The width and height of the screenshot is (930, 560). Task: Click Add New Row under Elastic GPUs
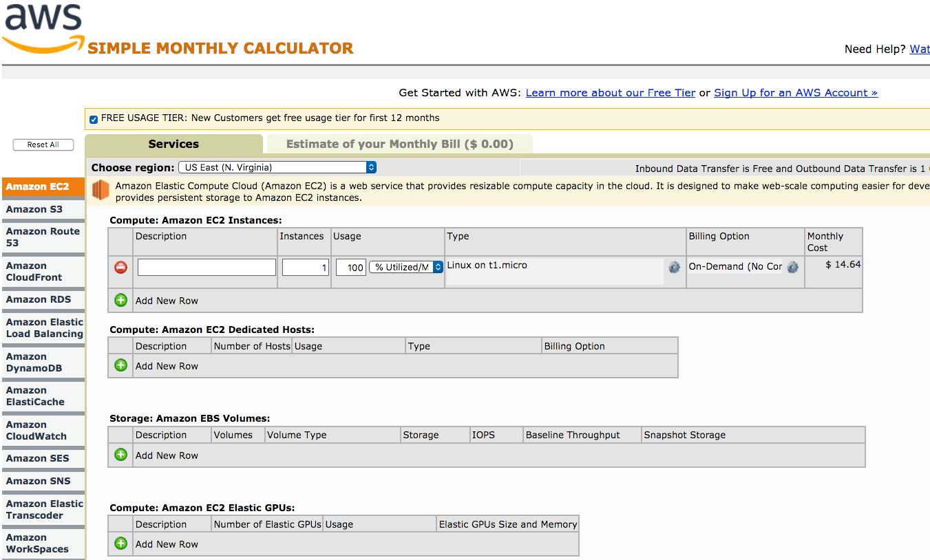167,544
